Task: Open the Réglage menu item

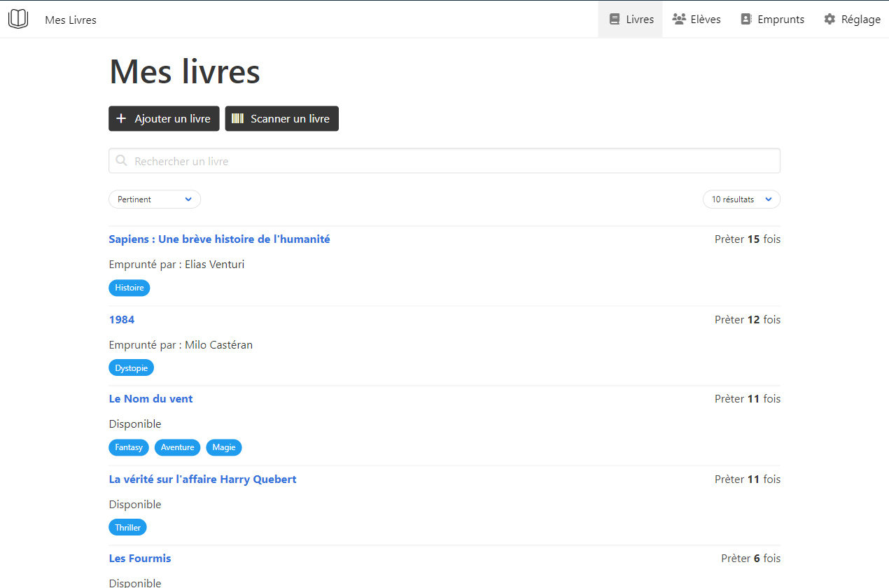Action: tap(852, 20)
